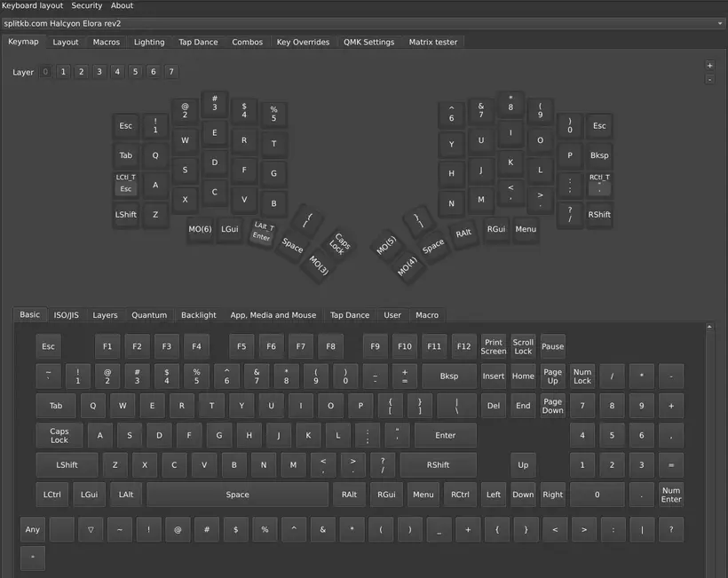Screen dimensions: 728x578
Task: Click the keycode palette vertical scrollbar
Action: click(x=709, y=444)
